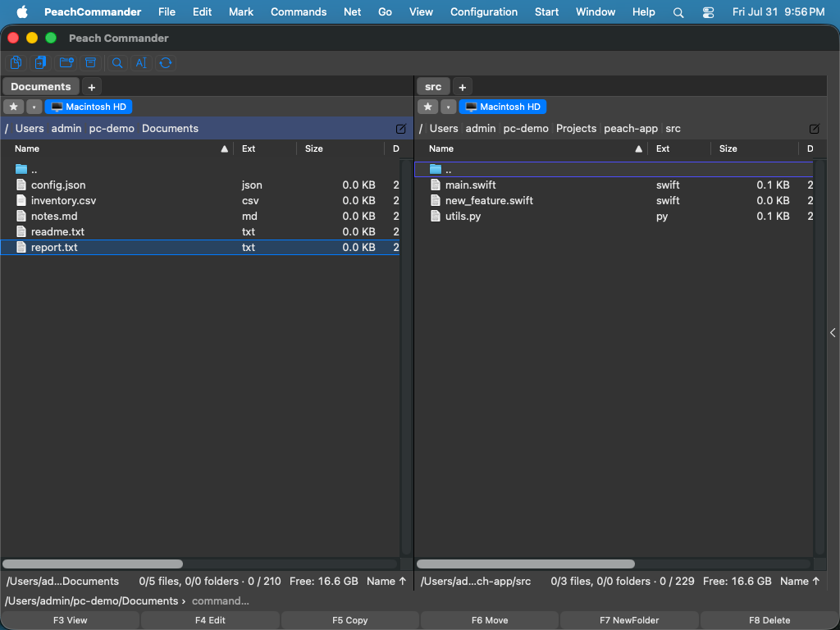Click the rename text-cursor toolbar icon
This screenshot has width=840, height=630.
[141, 62]
